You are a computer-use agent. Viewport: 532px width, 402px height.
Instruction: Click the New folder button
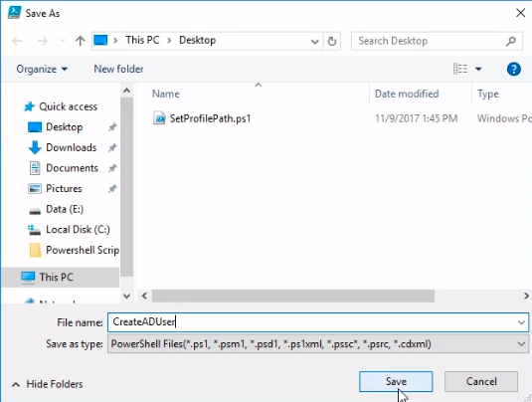pyautogui.click(x=118, y=69)
